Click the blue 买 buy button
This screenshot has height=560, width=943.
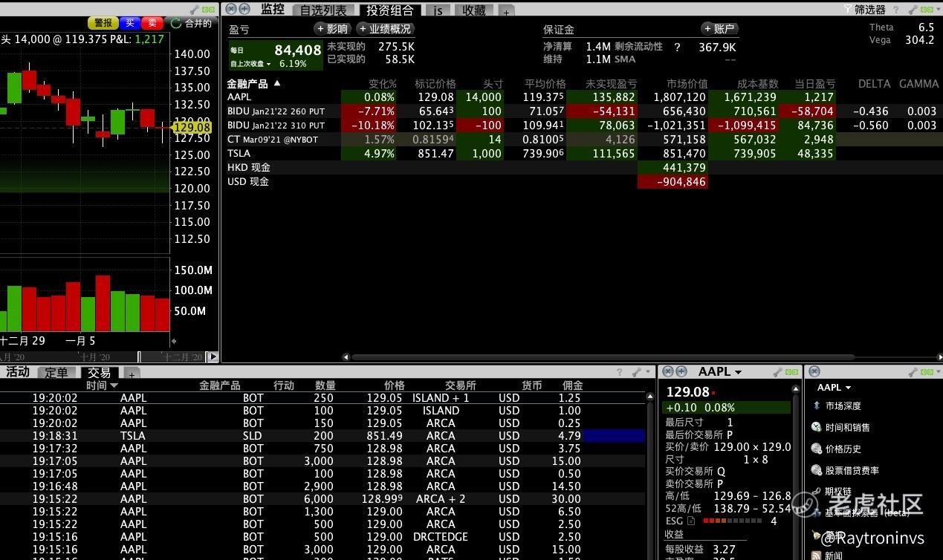tap(130, 23)
